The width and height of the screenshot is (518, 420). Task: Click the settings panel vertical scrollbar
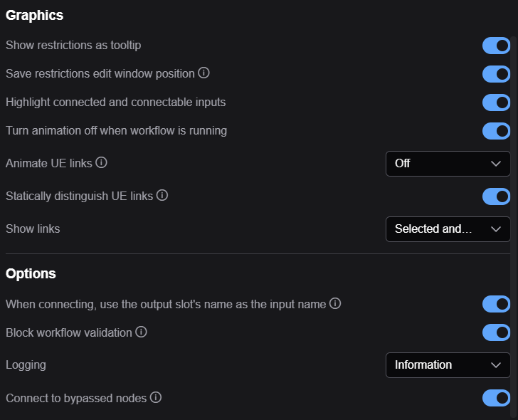point(514,228)
